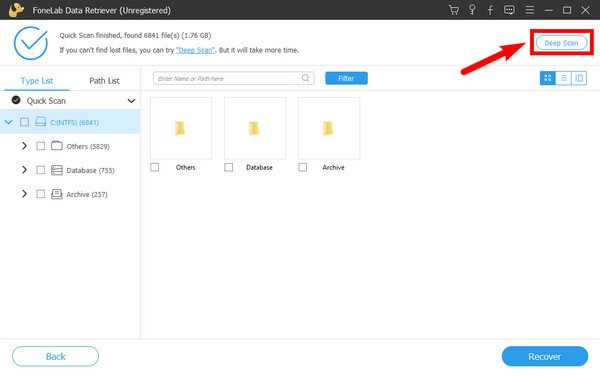
Task: Switch to the Type List tab
Action: coord(37,81)
